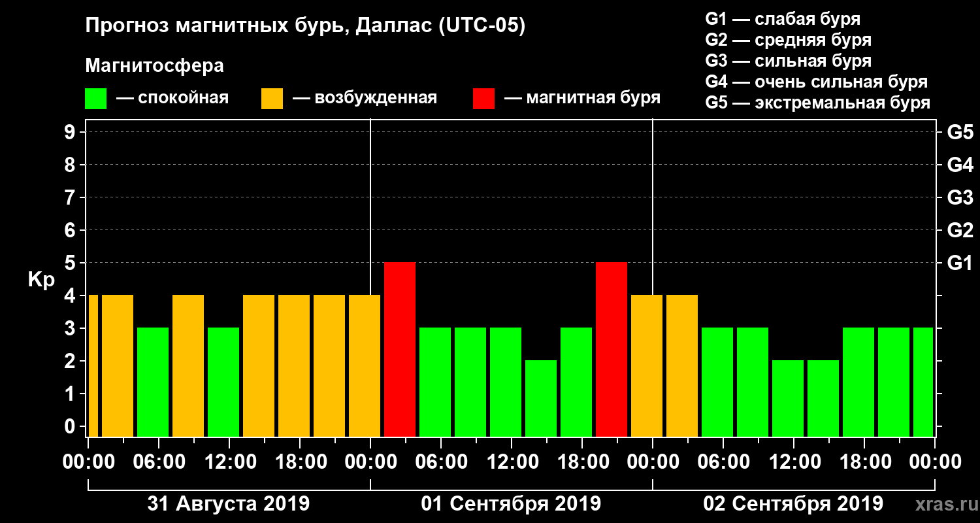Click the 06:00 time label for 02 Сентября
Screen dimensions: 980x523
point(723,462)
